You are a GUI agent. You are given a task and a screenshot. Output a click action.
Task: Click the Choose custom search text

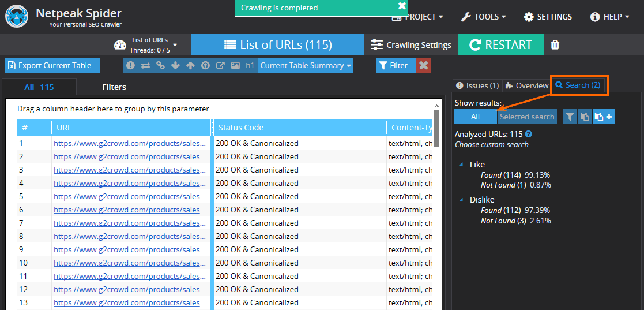(492, 145)
